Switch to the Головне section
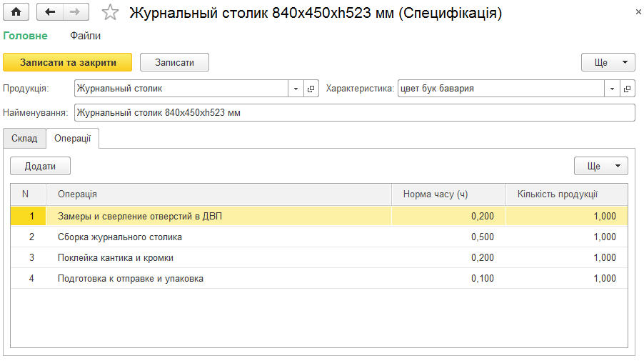 click(x=25, y=36)
